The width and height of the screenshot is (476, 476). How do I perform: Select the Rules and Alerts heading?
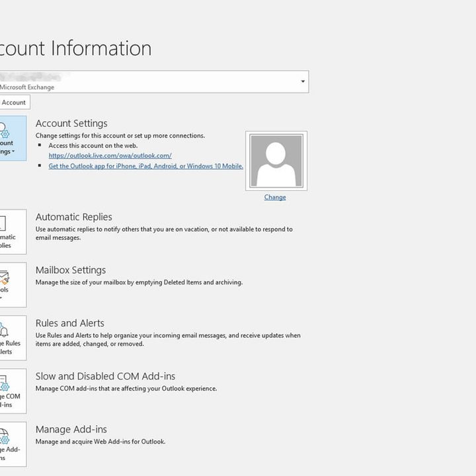pos(70,323)
